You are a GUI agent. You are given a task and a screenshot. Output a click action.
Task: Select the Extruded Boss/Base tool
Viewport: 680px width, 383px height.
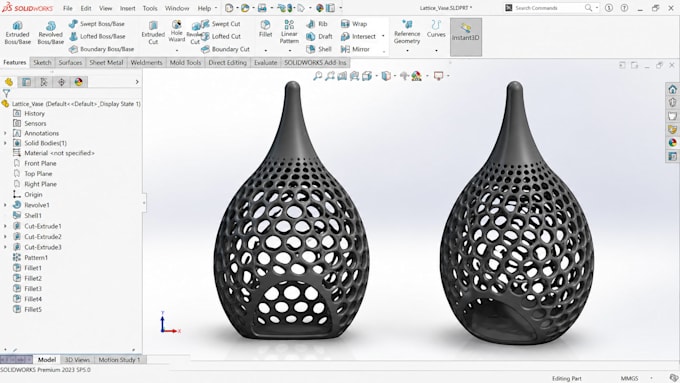click(17, 33)
